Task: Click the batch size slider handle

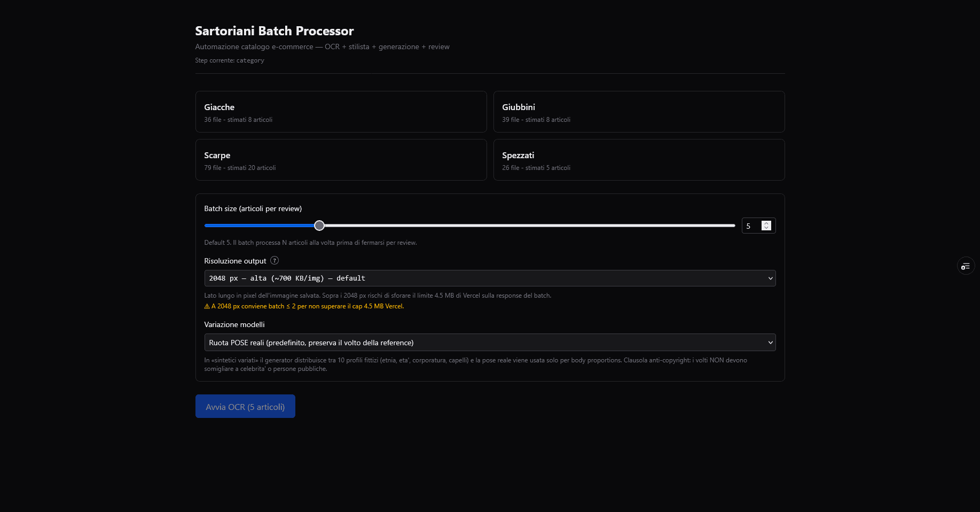Action: coord(319,226)
